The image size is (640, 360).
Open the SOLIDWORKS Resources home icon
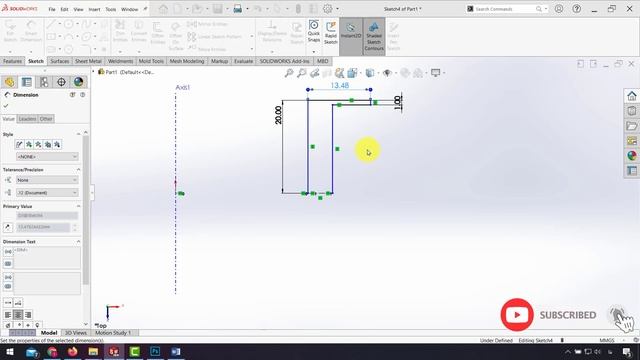click(x=631, y=96)
